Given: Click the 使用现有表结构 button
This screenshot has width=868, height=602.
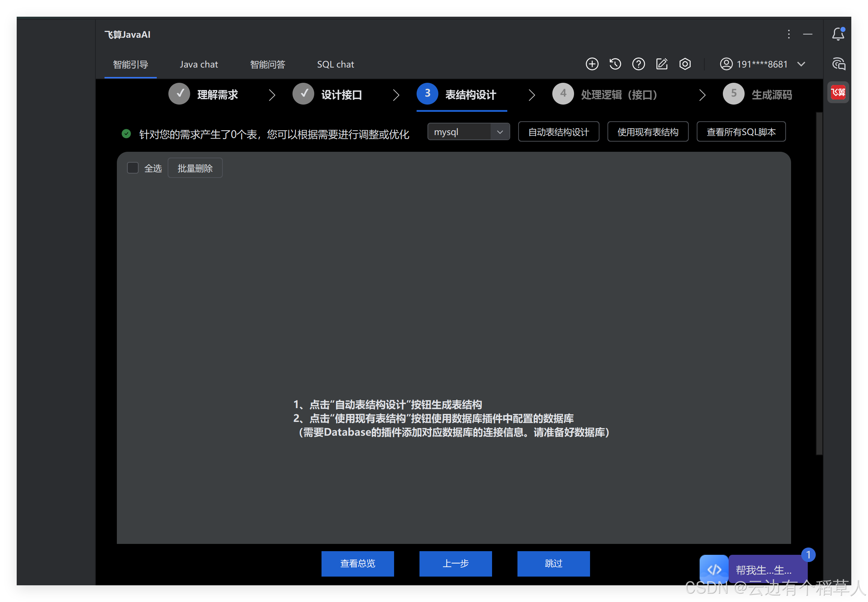Looking at the screenshot, I should click(x=648, y=132).
